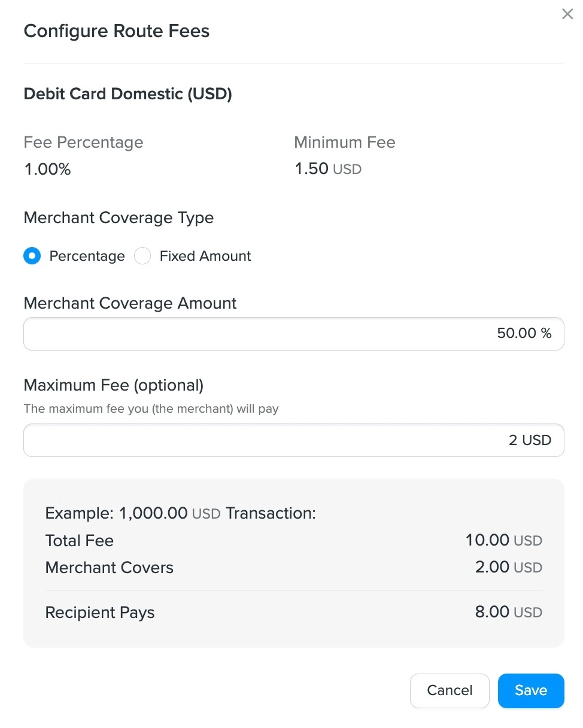Click the Percentage option label text
Screen dimensions: 583x728
pyautogui.click(x=87, y=256)
